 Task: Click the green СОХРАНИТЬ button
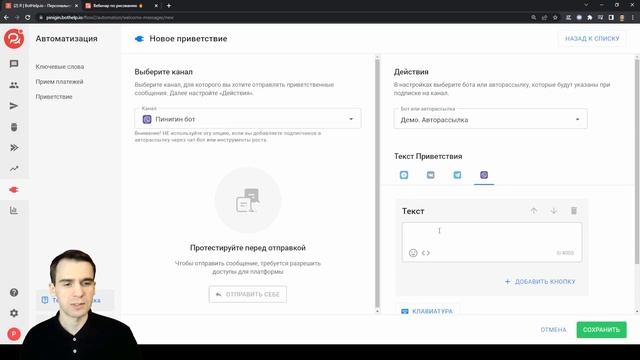tap(601, 330)
